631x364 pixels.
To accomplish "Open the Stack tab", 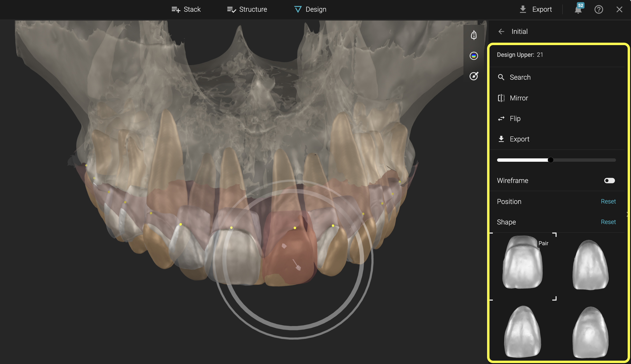I will click(186, 10).
